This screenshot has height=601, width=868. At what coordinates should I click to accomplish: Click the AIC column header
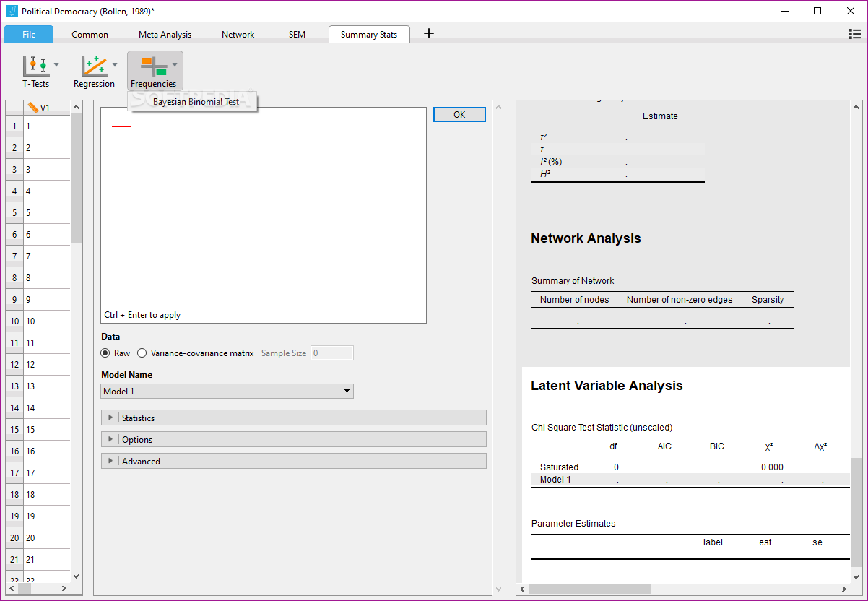click(x=664, y=446)
